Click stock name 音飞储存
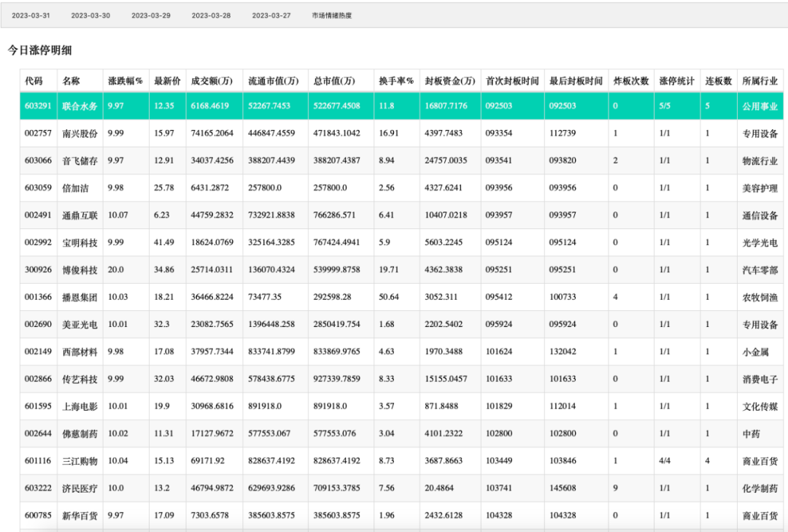The width and height of the screenshot is (788, 532). coord(80,161)
